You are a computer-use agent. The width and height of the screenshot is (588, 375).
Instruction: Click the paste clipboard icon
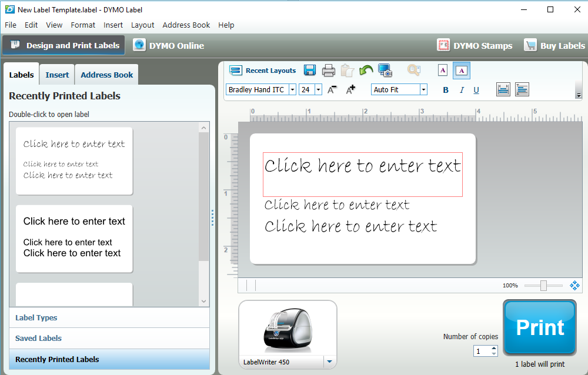point(348,71)
